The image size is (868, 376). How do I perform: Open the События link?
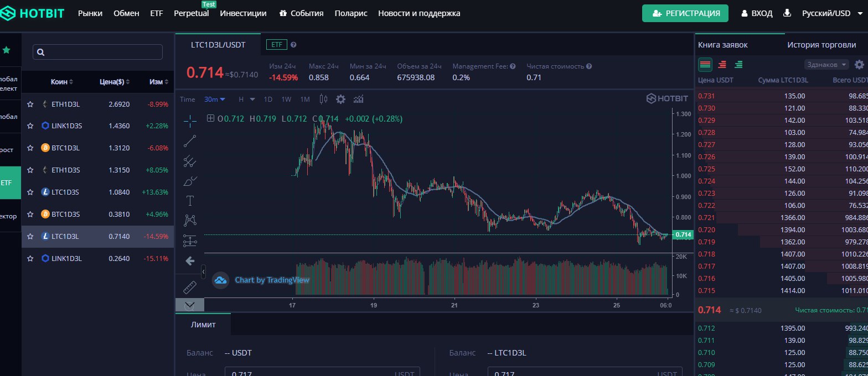pos(301,13)
